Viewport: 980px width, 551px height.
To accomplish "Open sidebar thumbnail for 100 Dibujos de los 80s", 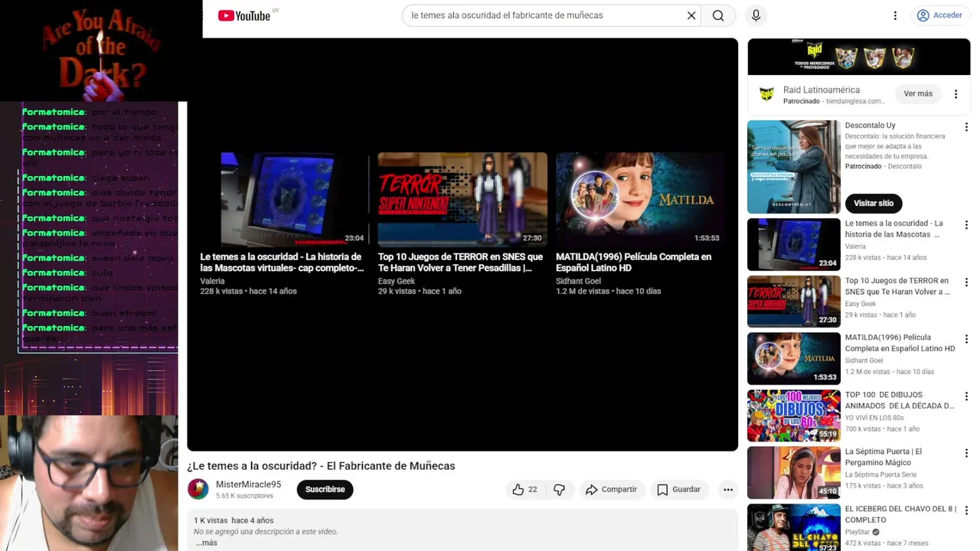I will (793, 416).
